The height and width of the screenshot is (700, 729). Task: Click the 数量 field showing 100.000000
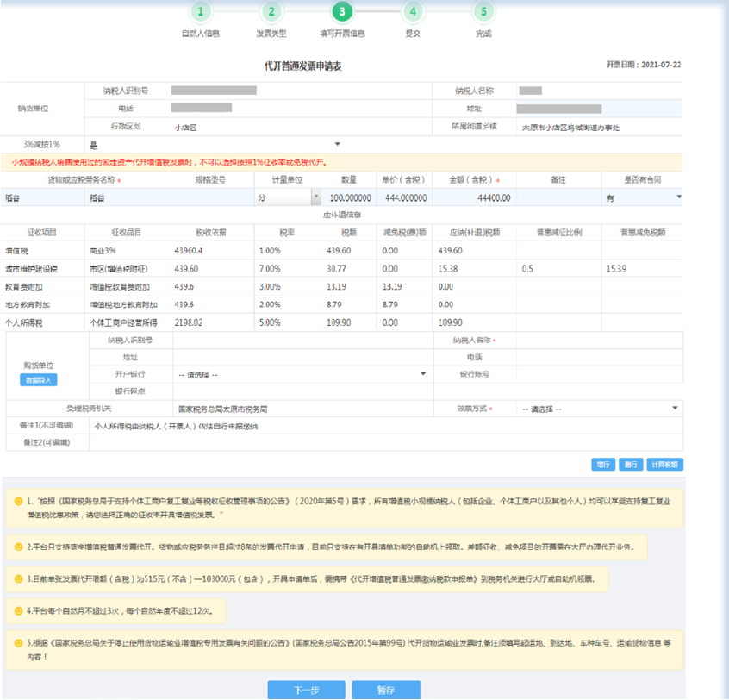tap(349, 197)
